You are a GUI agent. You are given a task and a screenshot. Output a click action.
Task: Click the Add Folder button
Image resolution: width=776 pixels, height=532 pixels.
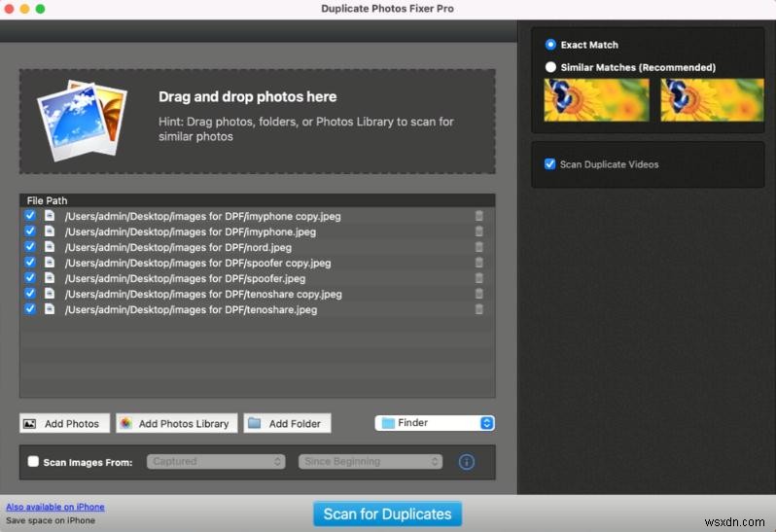click(x=287, y=423)
